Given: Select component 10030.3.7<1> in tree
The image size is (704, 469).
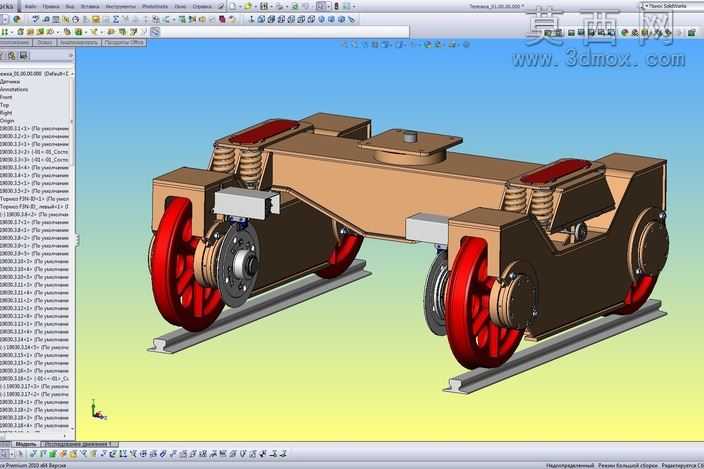Looking at the screenshot, I should [35, 222].
